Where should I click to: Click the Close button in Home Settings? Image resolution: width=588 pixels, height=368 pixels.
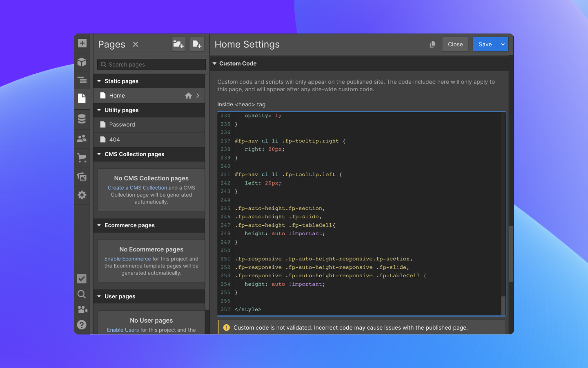point(455,44)
